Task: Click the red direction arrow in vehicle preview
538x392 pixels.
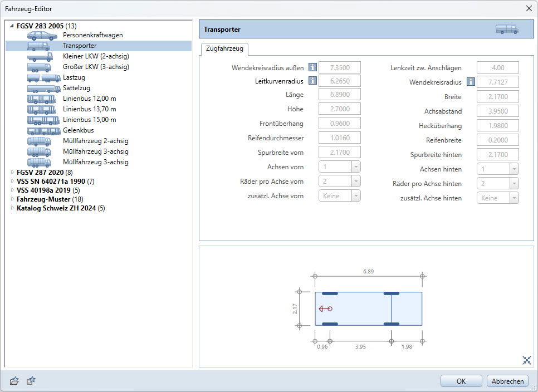Action: coord(325,308)
